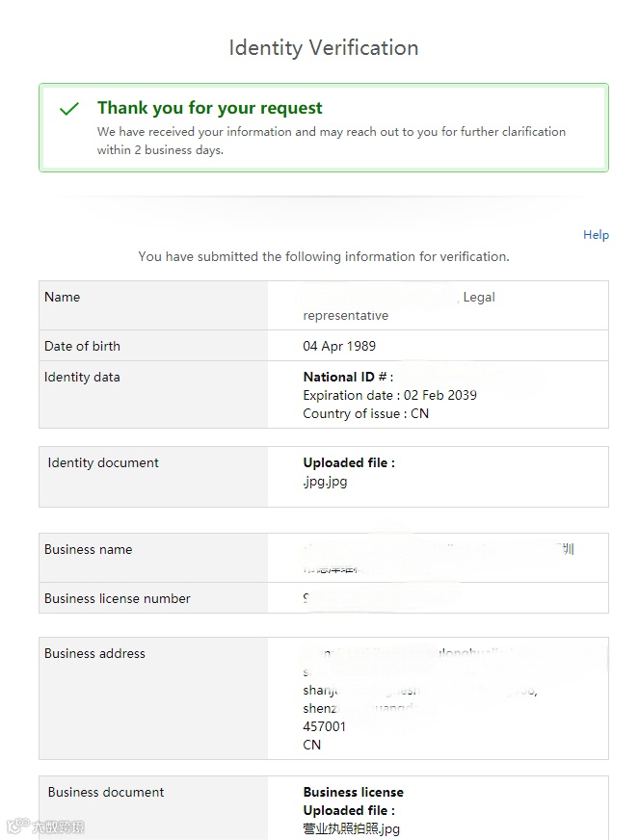Click the Expiration date 02 Feb 2039 text

(389, 395)
